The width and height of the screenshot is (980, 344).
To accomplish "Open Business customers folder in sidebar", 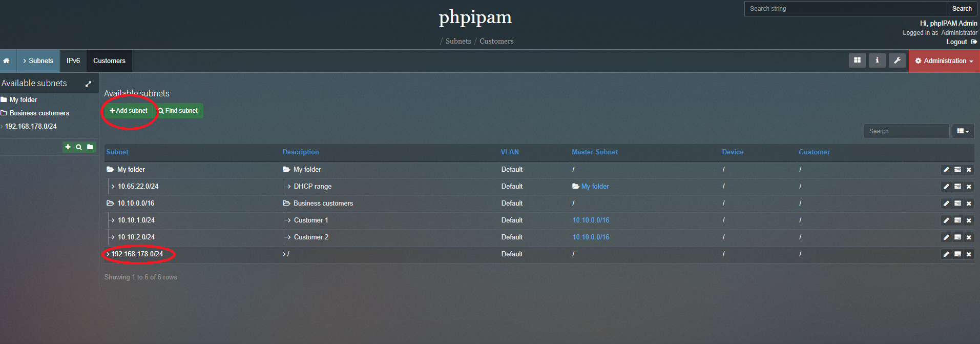I will [x=39, y=113].
